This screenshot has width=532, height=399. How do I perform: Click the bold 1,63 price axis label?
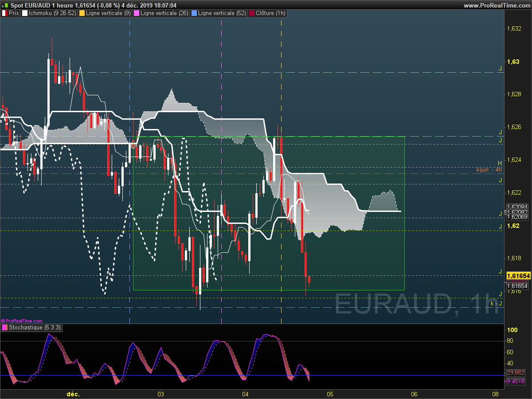(513, 61)
